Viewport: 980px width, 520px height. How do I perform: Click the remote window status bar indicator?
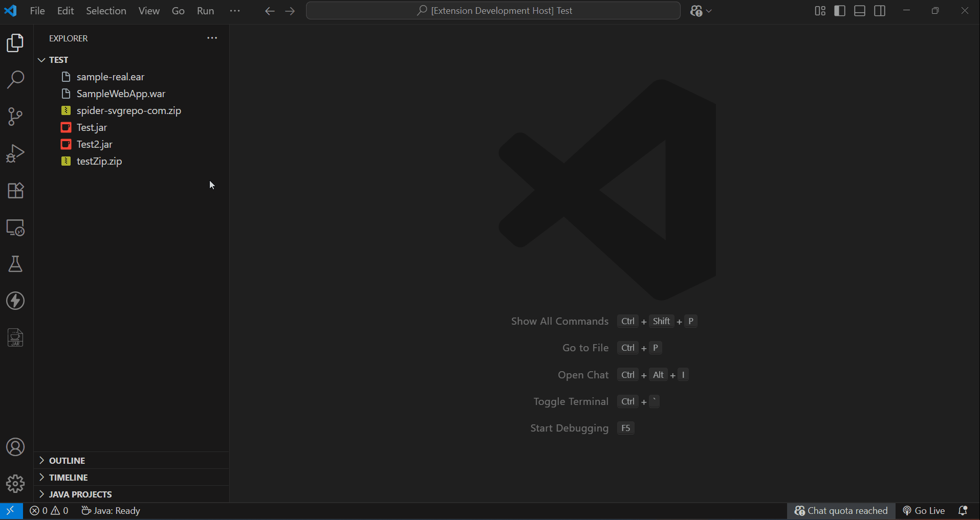click(11, 511)
